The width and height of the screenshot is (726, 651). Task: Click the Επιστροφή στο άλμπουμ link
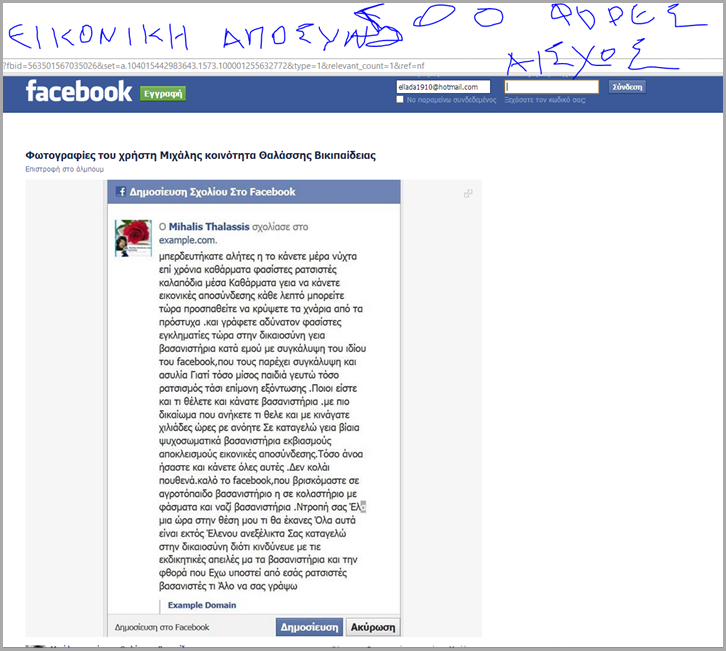(x=64, y=169)
